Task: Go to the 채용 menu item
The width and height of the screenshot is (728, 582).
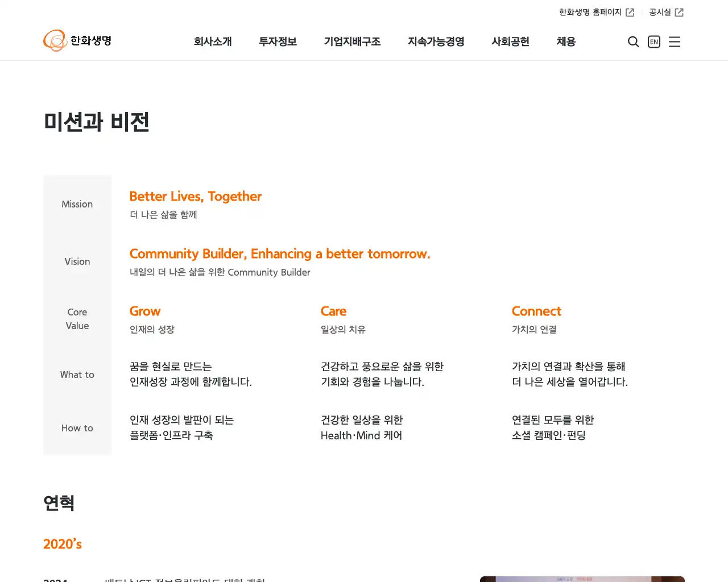Action: [566, 41]
